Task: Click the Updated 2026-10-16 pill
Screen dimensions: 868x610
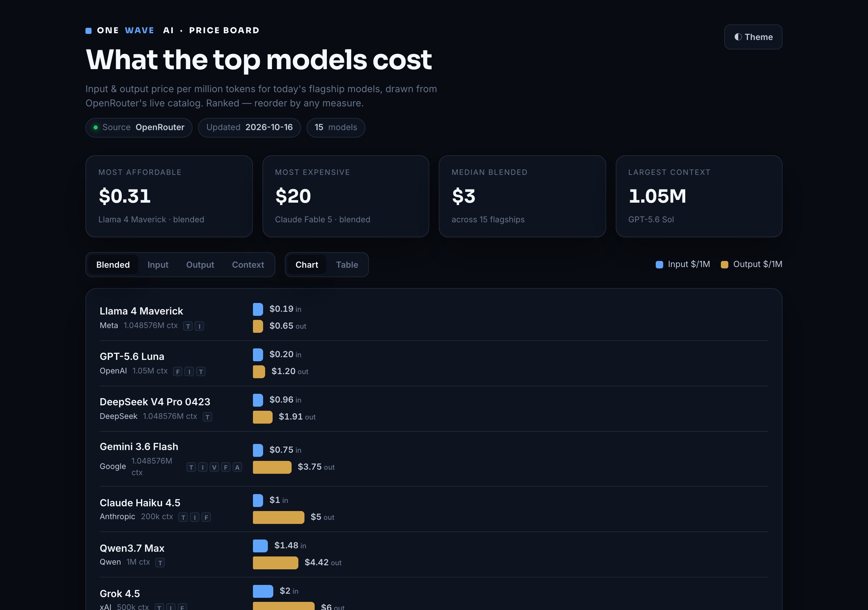Action: (249, 127)
